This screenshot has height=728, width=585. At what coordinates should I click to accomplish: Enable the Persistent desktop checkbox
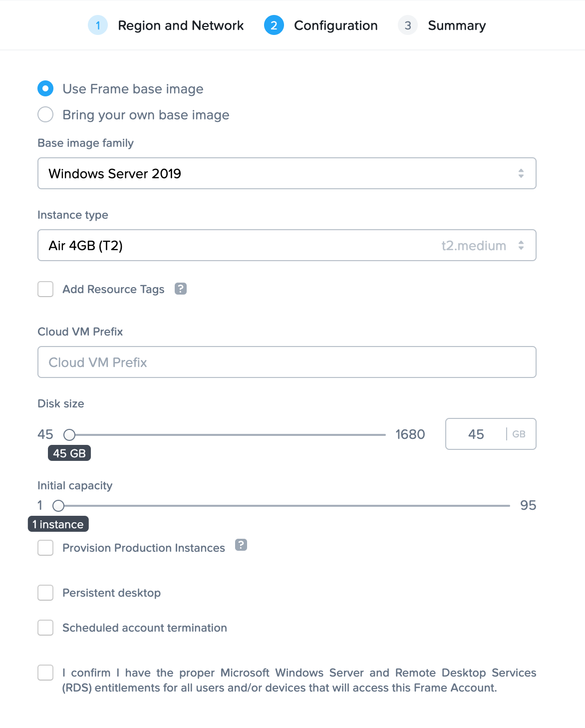click(x=45, y=593)
